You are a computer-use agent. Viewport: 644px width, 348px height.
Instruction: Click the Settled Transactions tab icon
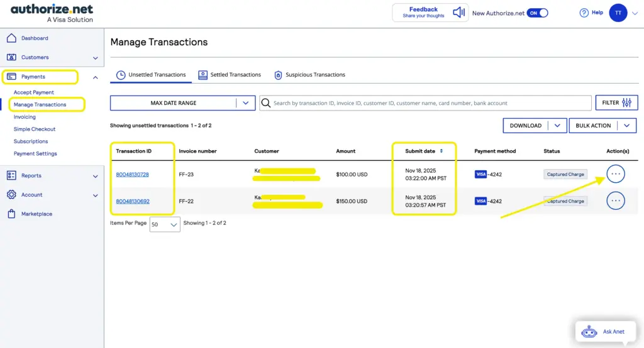tap(203, 75)
